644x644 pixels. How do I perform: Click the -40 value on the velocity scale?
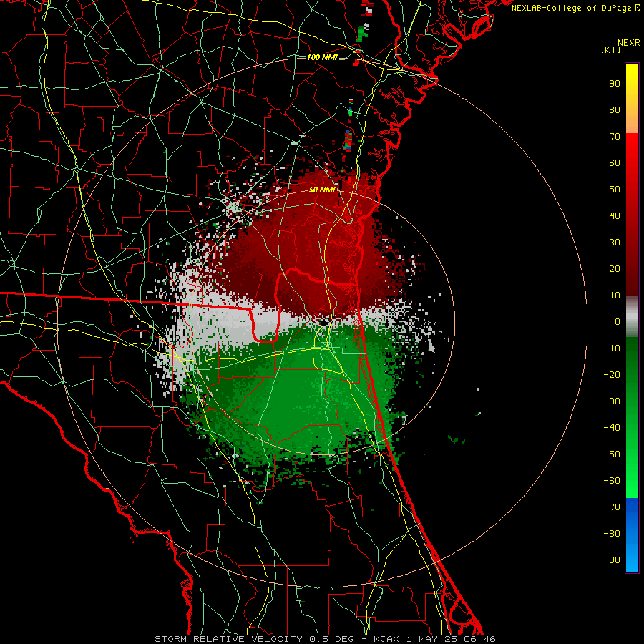tap(612, 428)
